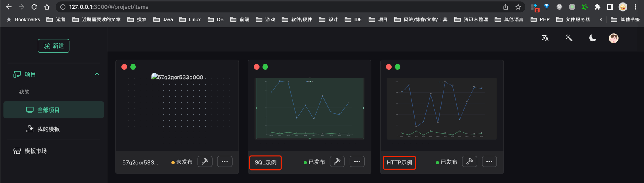The height and width of the screenshot is (183, 644).
Task: Edit the SQL示例 project with hammer icon
Action: [x=337, y=162]
